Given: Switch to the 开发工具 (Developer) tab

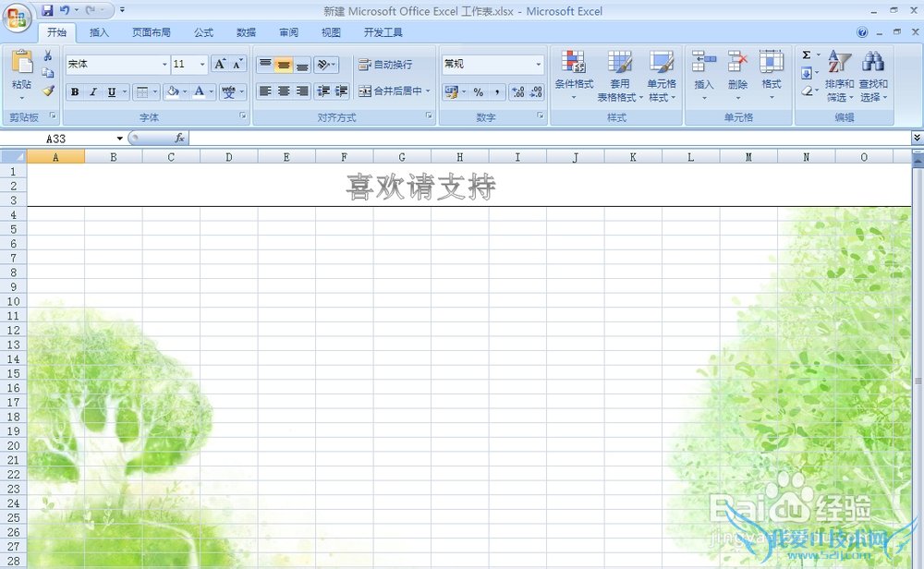Looking at the screenshot, I should [x=383, y=32].
